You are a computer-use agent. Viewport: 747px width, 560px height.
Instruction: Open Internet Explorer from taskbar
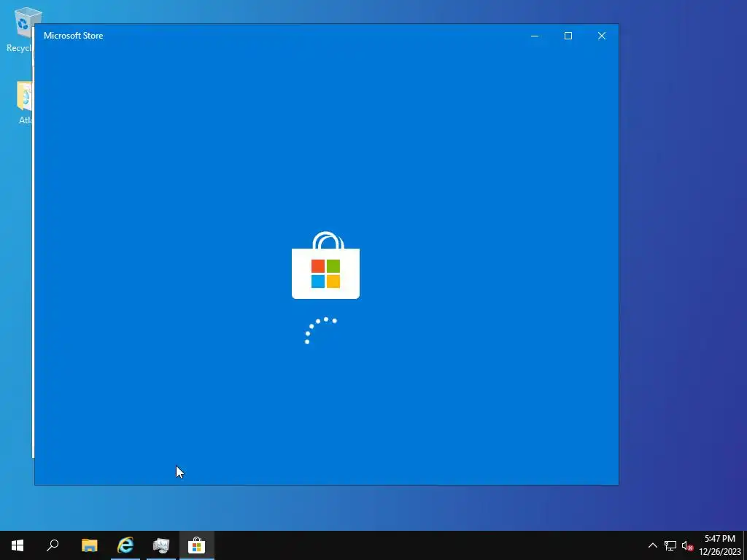point(125,545)
